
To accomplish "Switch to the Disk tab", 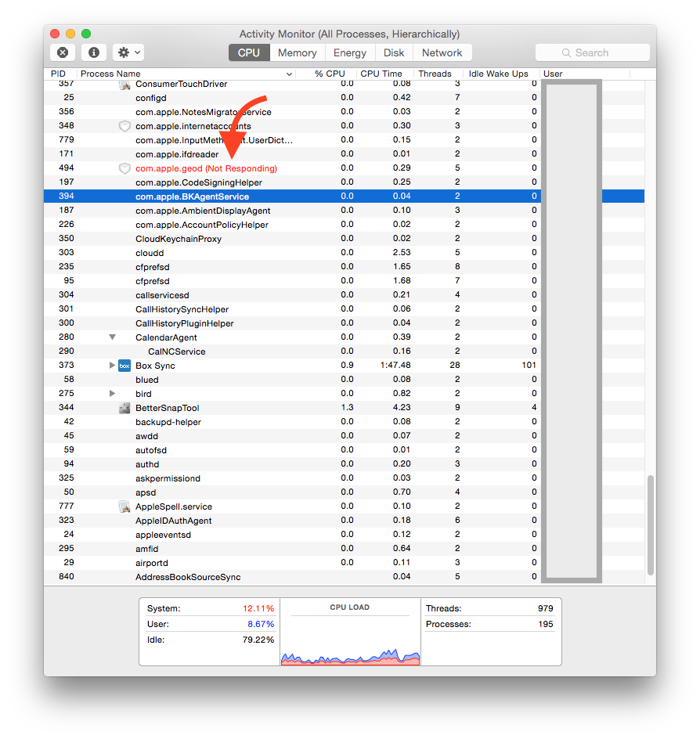I will point(394,52).
